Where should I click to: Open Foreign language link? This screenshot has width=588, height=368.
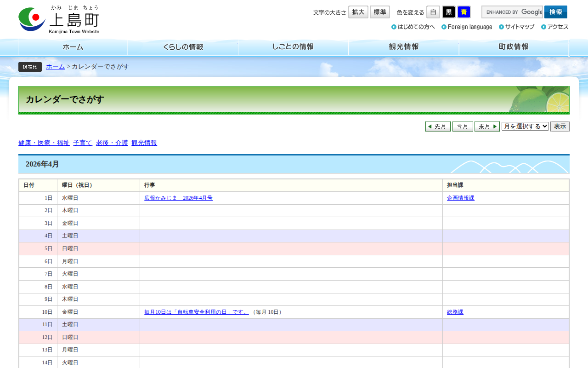tap(467, 27)
